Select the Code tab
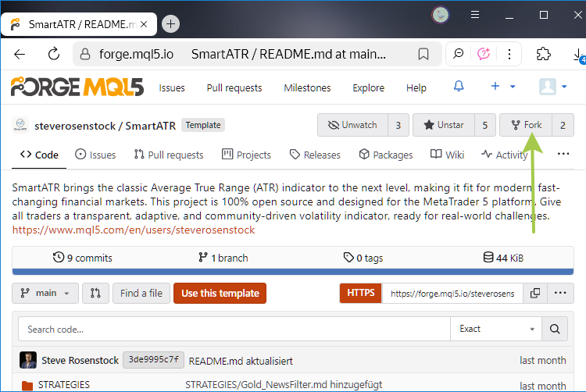The width and height of the screenshot is (586, 392). 39,155
